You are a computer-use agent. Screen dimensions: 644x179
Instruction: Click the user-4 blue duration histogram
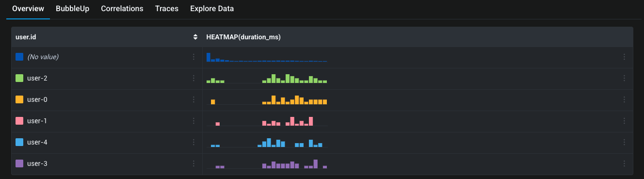[267, 143]
